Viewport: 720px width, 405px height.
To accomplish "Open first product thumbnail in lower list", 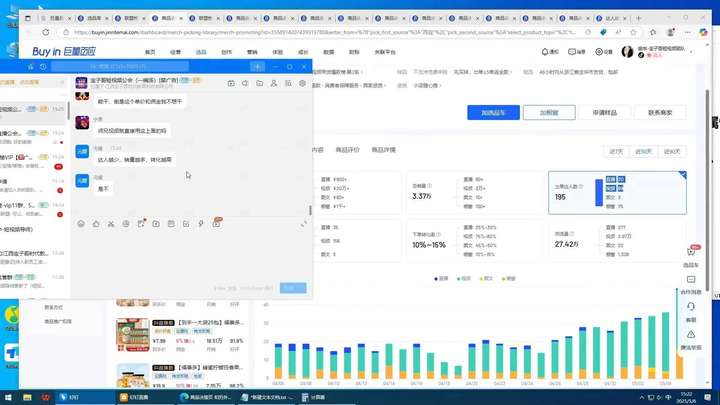I will [133, 335].
